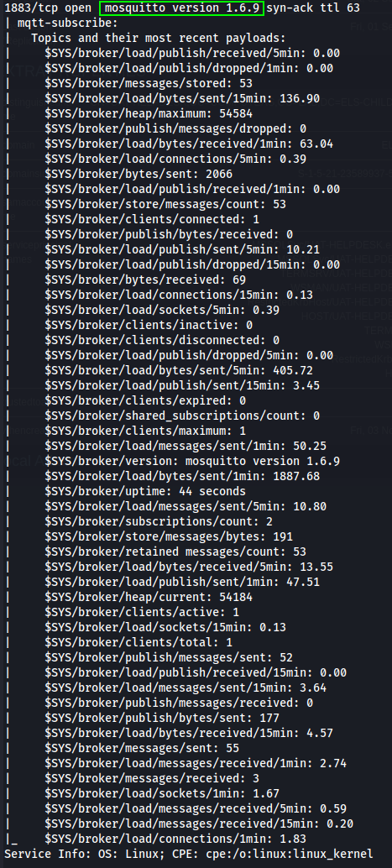Click the $SYS/broker/uptime: 44 seconds line

(x=145, y=492)
